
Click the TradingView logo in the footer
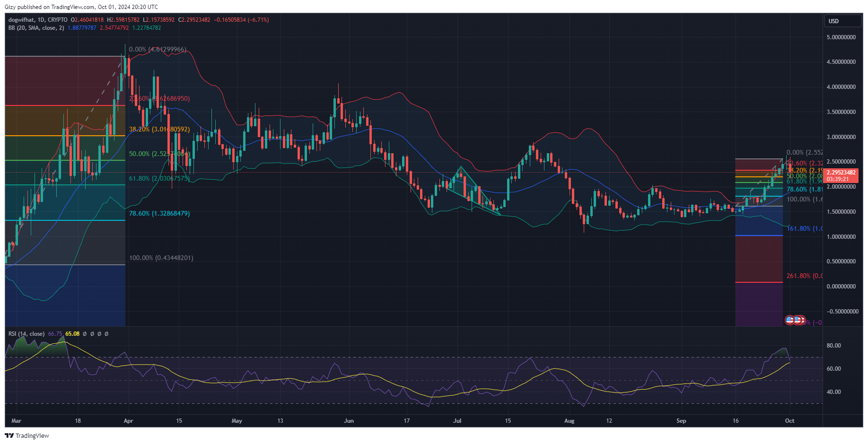tap(27, 435)
